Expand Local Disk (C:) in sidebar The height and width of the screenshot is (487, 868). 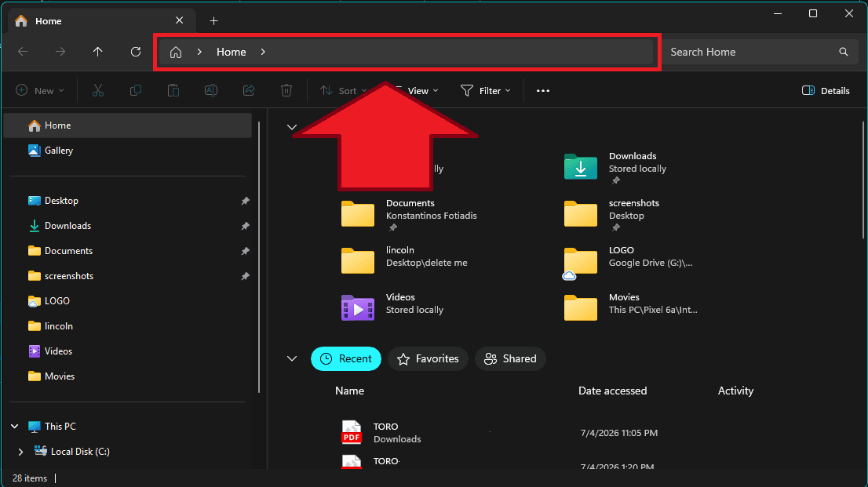(x=20, y=452)
